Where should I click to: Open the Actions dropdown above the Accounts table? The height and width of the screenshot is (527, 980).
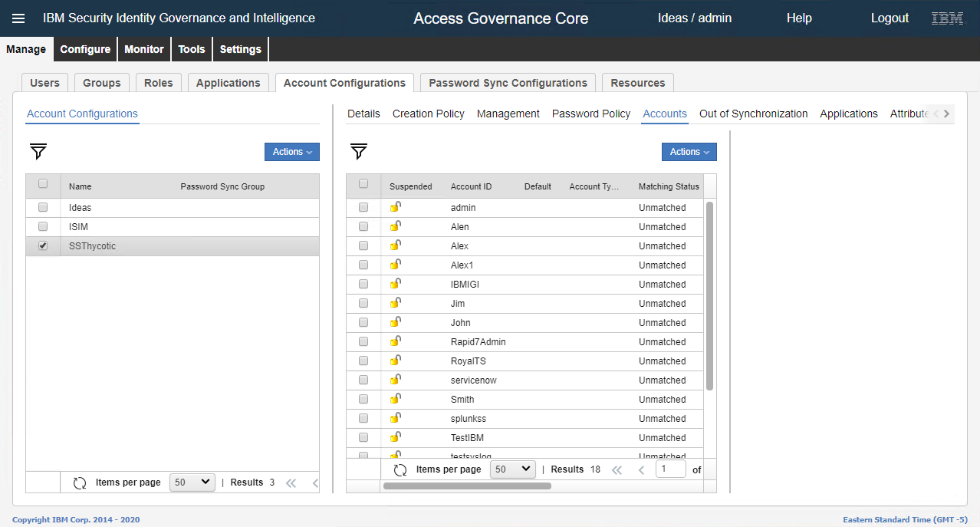click(688, 152)
